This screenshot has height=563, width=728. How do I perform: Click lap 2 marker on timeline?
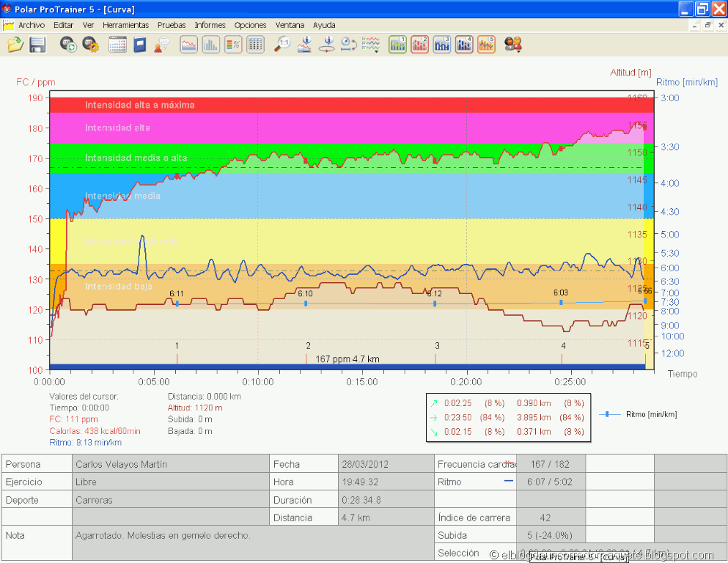(306, 354)
